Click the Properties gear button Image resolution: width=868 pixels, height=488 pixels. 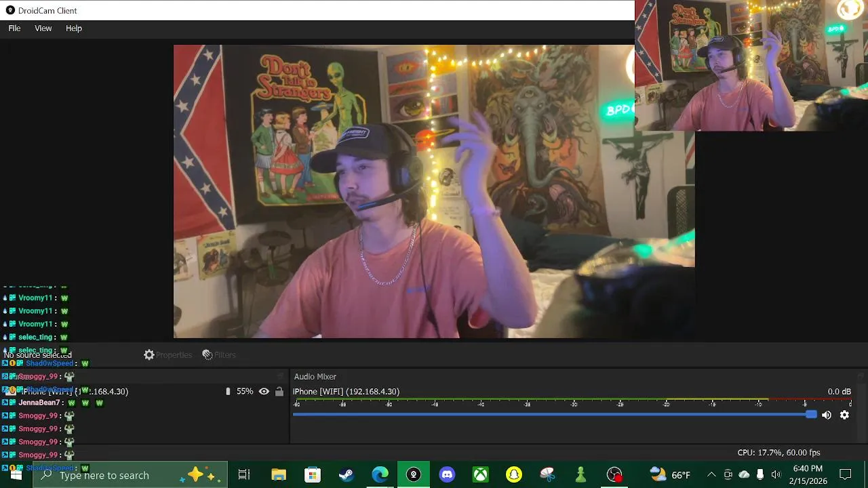click(x=167, y=355)
